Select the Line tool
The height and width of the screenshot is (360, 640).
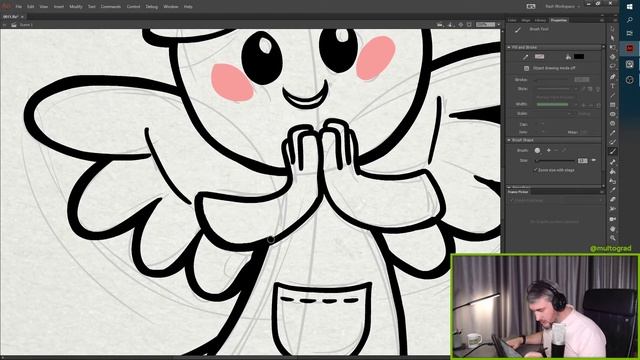(613, 95)
